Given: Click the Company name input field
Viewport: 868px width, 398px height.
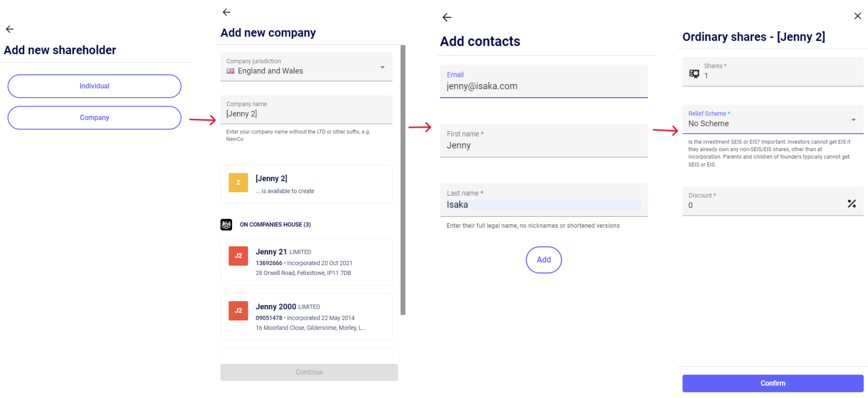Looking at the screenshot, I should point(306,114).
